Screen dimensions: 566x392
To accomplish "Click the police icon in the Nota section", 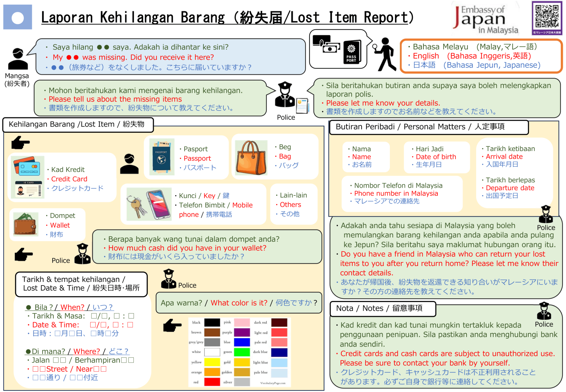I will pyautogui.click(x=544, y=311).
